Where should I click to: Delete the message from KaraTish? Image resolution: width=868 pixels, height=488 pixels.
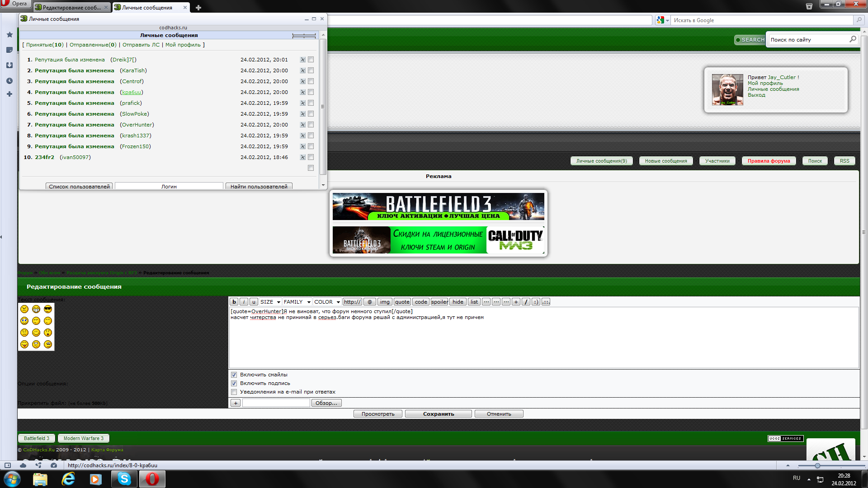tap(303, 70)
